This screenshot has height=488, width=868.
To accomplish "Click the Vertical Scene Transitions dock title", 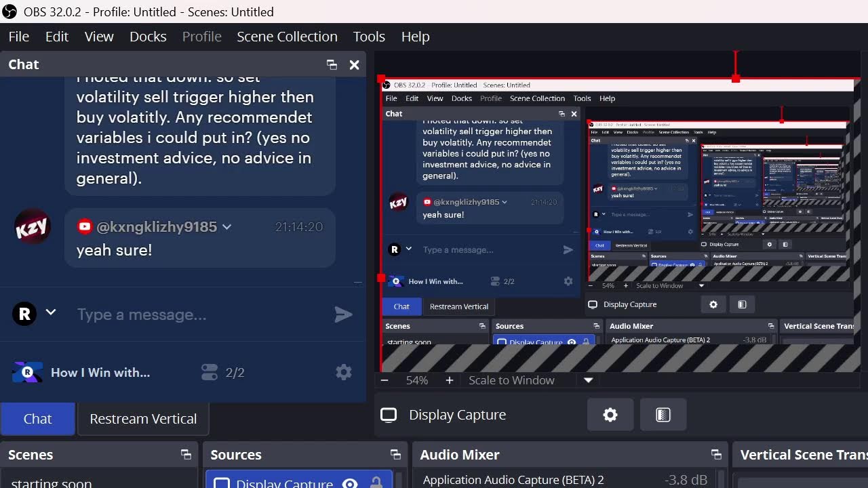I will (x=804, y=455).
